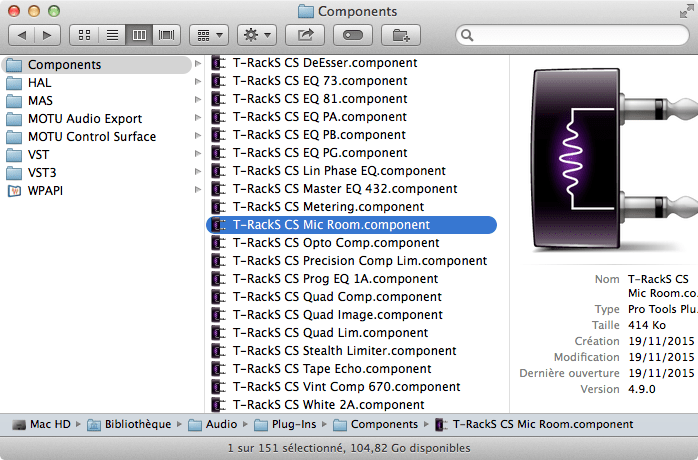The image size is (698, 460).
Task: Click the Share toolbar button
Action: (304, 35)
